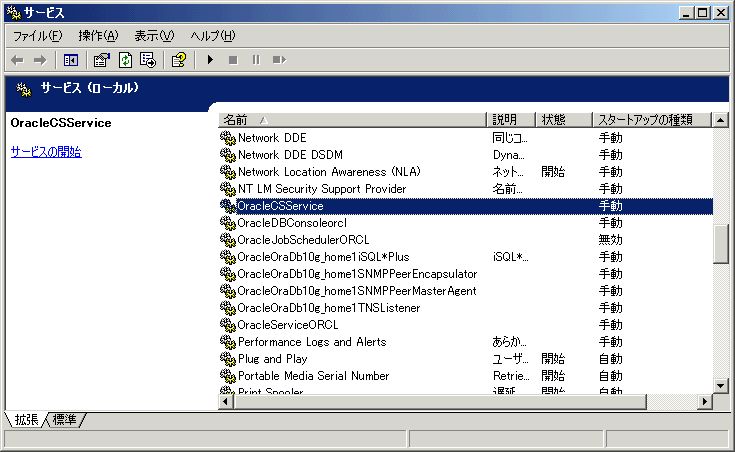Click the Start Service play icon

pos(210,60)
